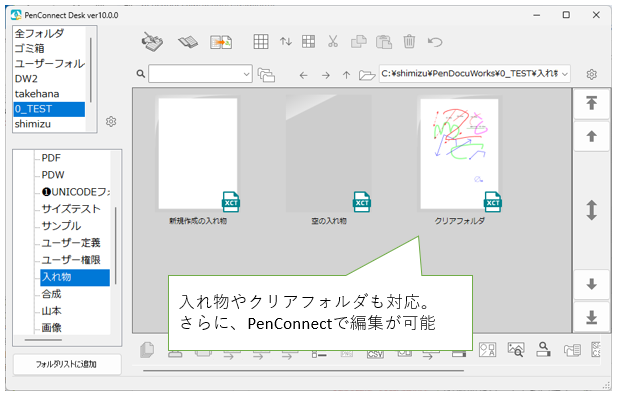Select PDF folder in tree
Screen dimensions: 619x398
[51, 158]
